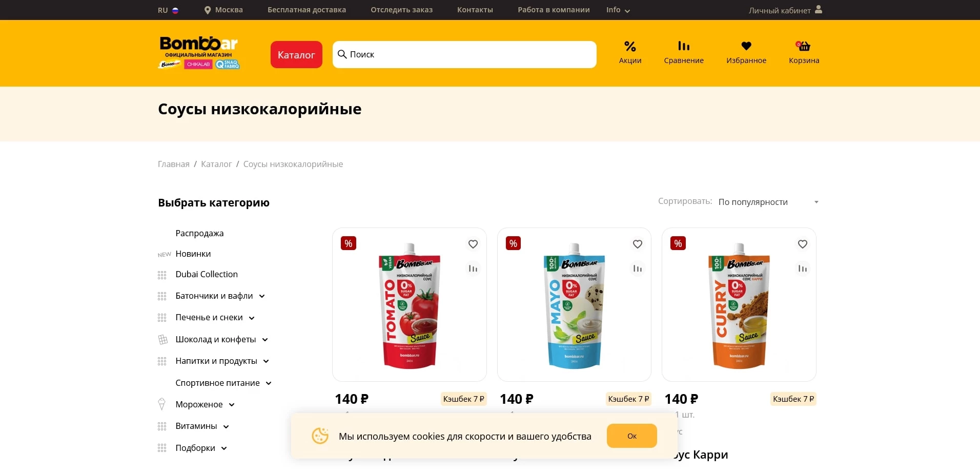The image size is (980, 475).
Task: Toggle favorite heart on Curry sauce
Action: [803, 244]
